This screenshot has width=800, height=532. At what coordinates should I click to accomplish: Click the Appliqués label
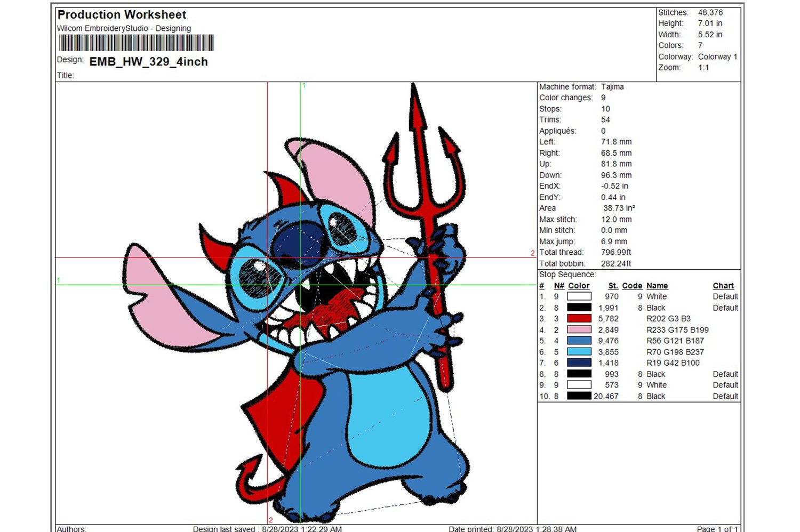[558, 131]
